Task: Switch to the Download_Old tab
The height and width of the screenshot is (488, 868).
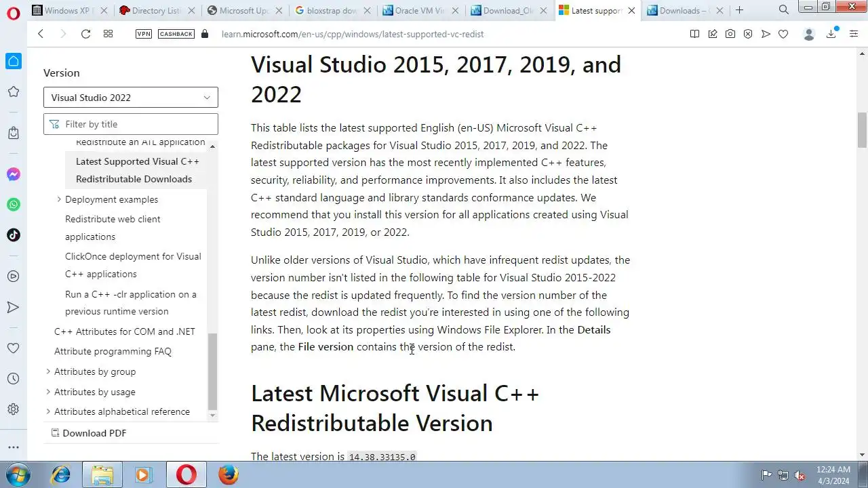Action: pyautogui.click(x=508, y=10)
